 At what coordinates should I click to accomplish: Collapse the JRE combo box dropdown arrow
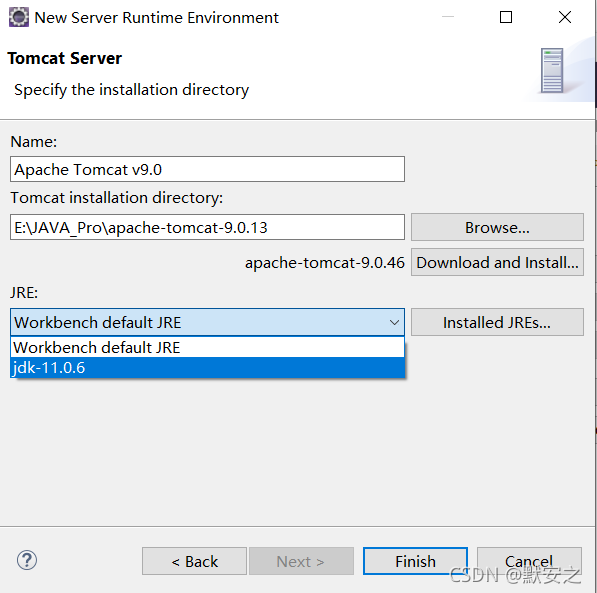click(x=394, y=323)
